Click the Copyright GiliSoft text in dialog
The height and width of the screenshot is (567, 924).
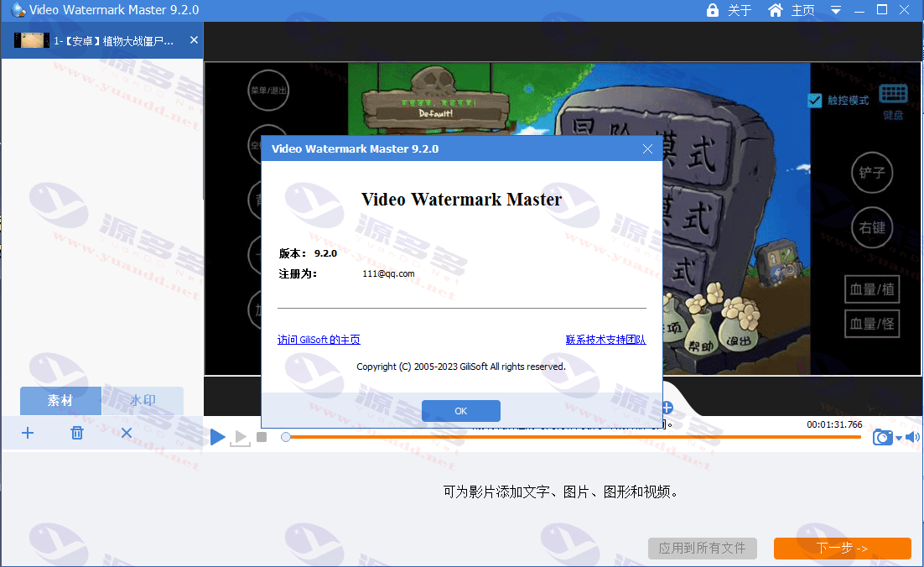[461, 367]
